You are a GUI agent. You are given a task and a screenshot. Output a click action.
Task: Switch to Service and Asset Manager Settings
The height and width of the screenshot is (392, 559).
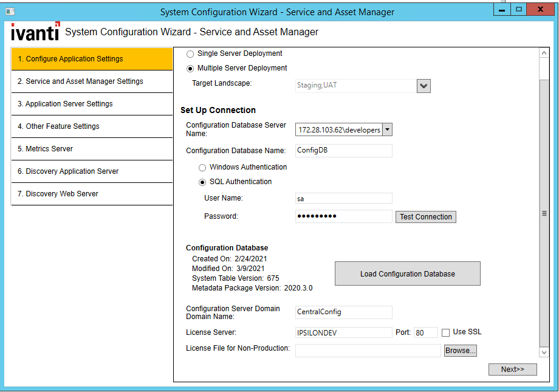point(91,81)
